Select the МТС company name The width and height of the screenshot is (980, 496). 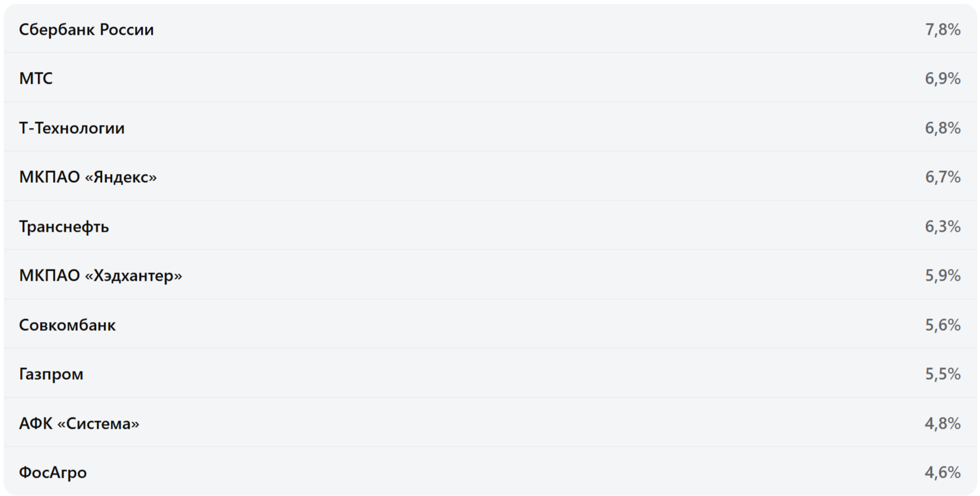[36, 78]
